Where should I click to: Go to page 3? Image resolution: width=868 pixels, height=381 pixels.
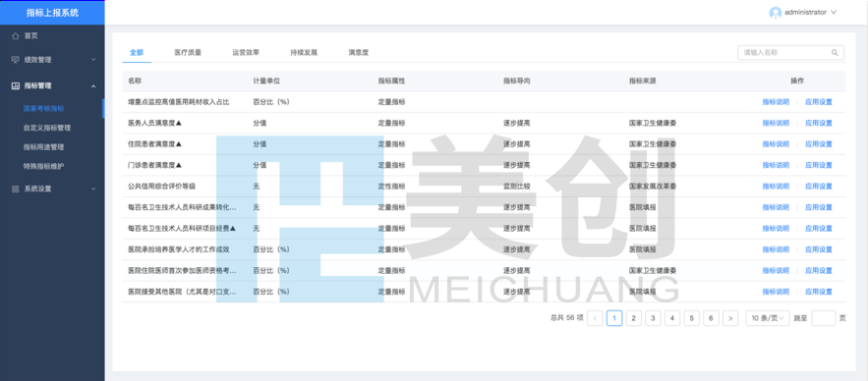[654, 318]
